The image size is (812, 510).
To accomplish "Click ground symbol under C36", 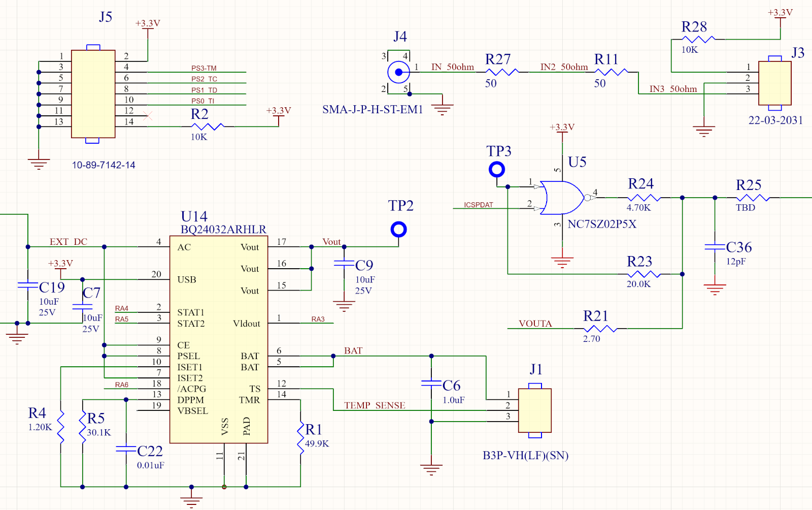I will click(x=715, y=290).
